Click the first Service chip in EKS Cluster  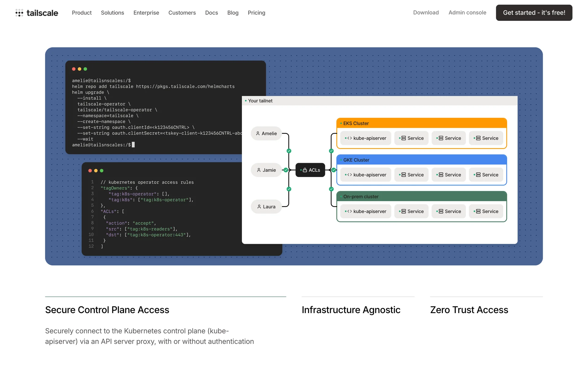pyautogui.click(x=411, y=138)
